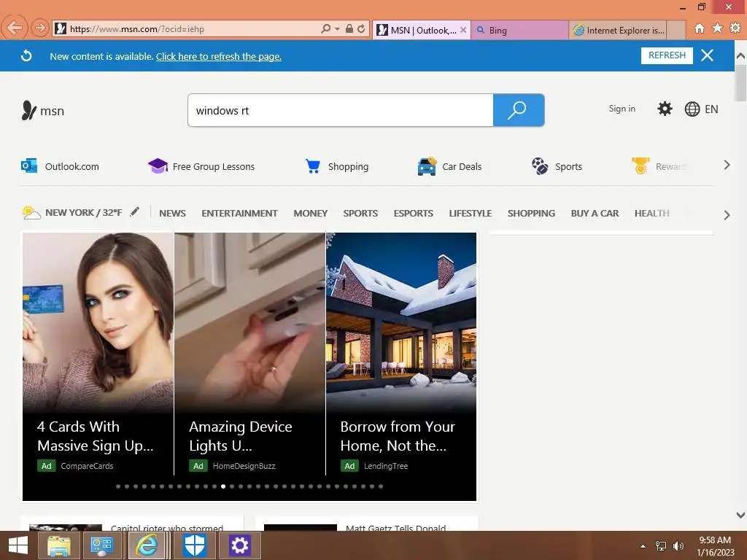Screen dimensions: 747x560
Task: Submit search with blue magnifier button
Action: (x=519, y=111)
